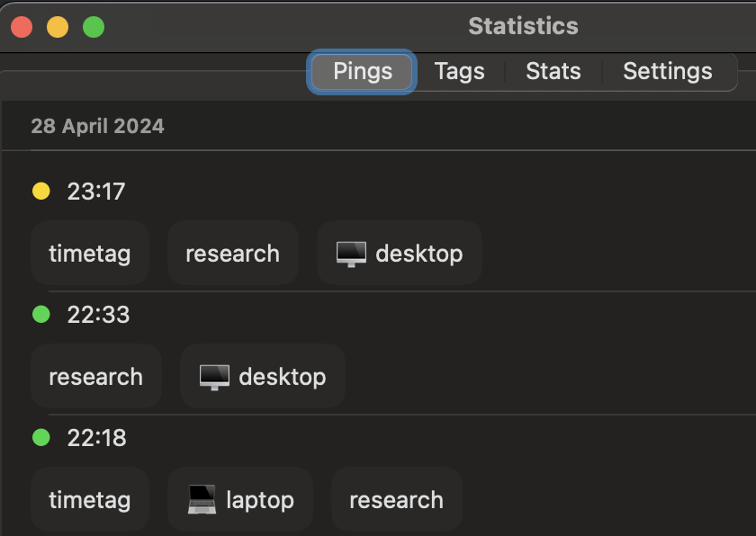
Task: Click the green status dot beside 22:18
Action: point(41,438)
